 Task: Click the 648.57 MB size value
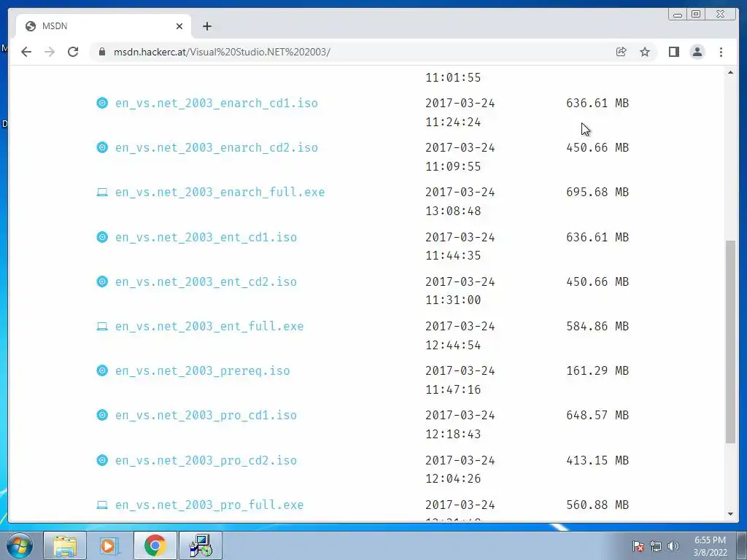tap(597, 415)
